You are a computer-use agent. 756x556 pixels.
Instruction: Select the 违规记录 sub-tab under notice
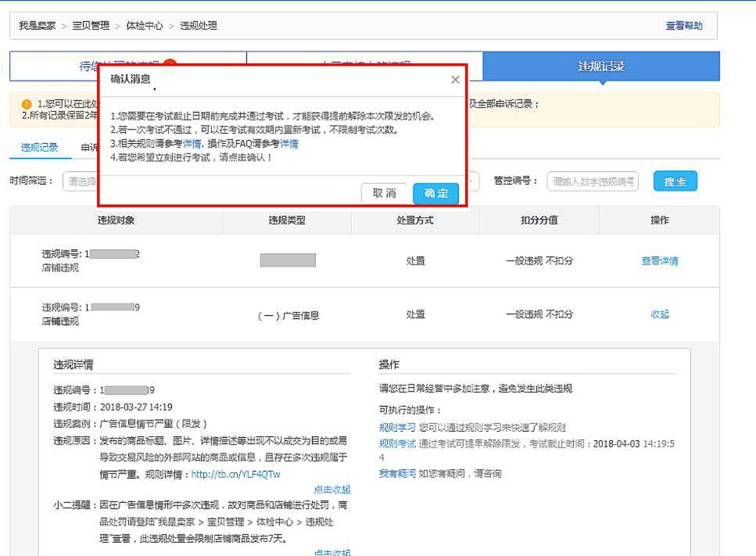point(39,148)
